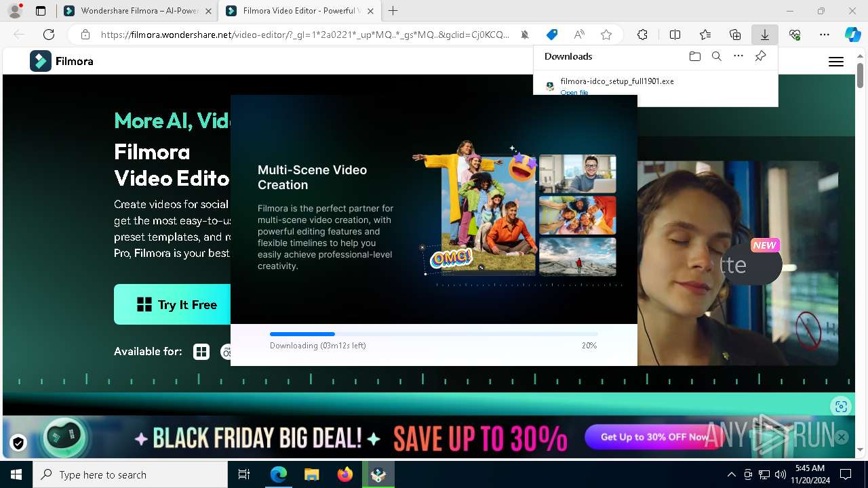The width and height of the screenshot is (868, 488).
Task: Click the Filmora logo
Action: coord(62,61)
